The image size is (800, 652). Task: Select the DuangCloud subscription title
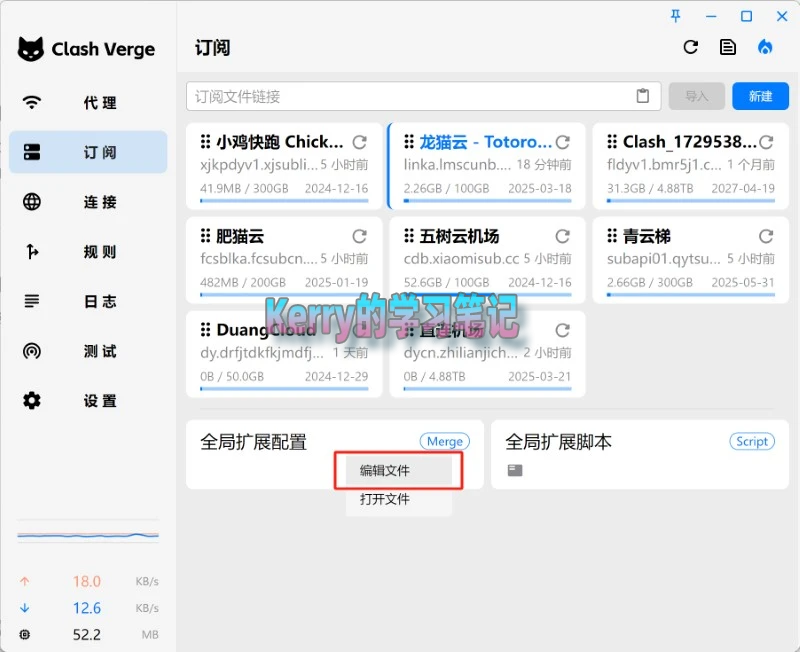(266, 330)
